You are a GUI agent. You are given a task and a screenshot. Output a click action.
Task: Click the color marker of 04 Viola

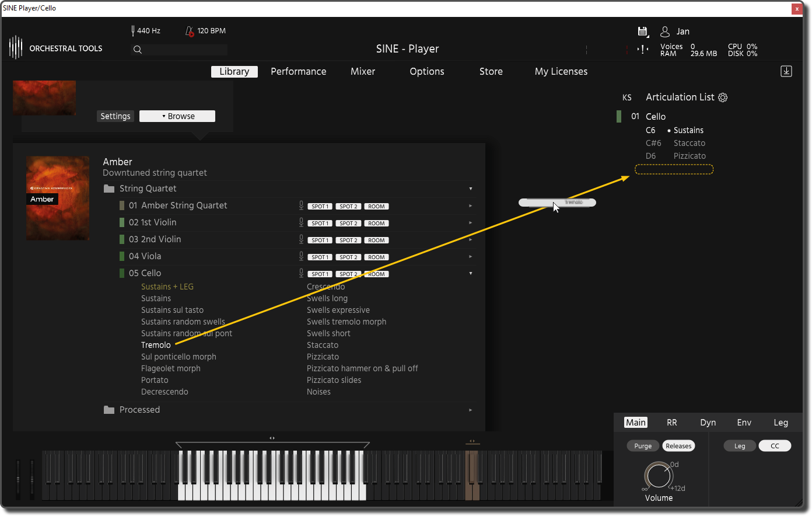tap(122, 256)
